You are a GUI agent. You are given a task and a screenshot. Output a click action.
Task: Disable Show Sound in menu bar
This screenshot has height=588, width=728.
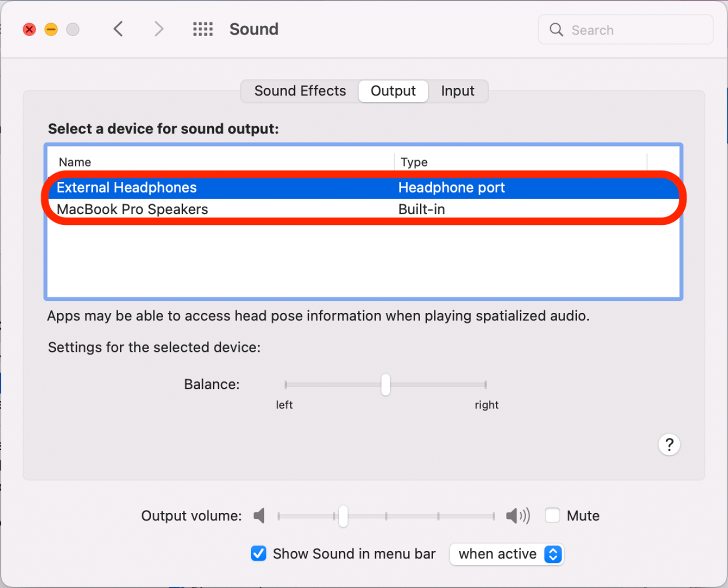point(258,553)
